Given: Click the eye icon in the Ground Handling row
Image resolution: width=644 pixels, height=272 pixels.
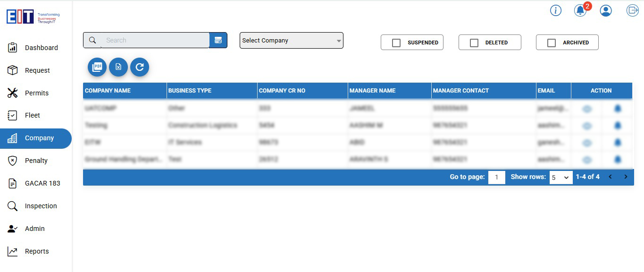Looking at the screenshot, I should tap(587, 160).
